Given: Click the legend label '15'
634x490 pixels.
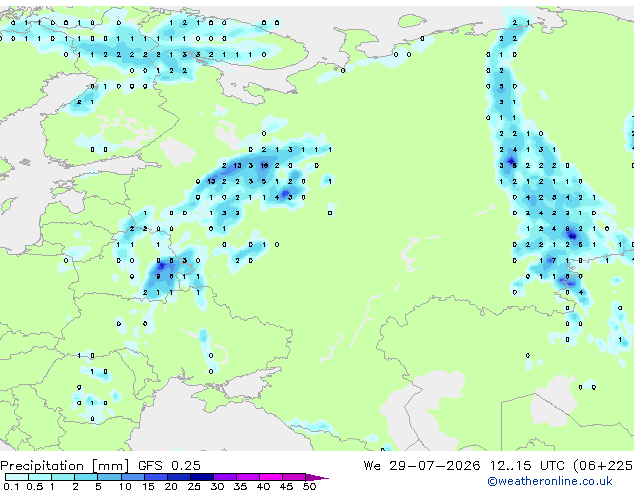Looking at the screenshot, I should [x=148, y=486].
